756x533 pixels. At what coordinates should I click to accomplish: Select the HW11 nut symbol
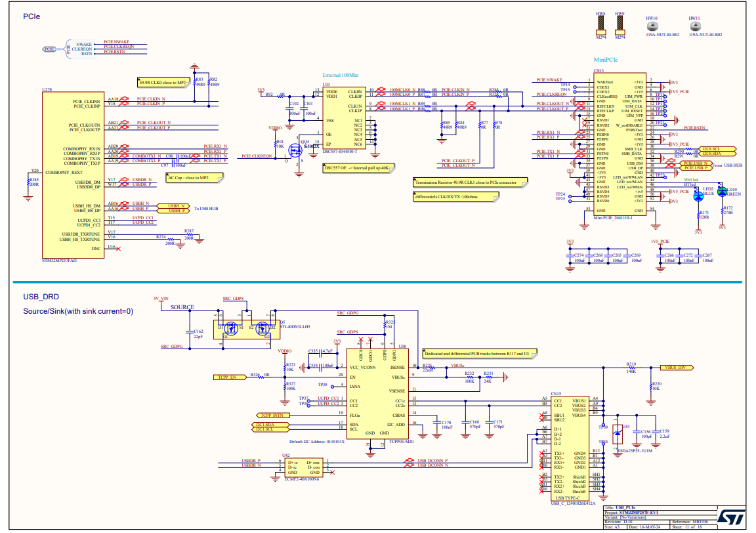695,26
